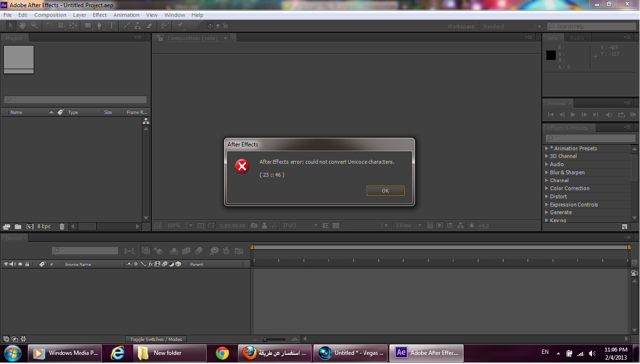Click Toggle Switches / Modes button
Viewport: 640px width, 364px height.
coord(156,339)
